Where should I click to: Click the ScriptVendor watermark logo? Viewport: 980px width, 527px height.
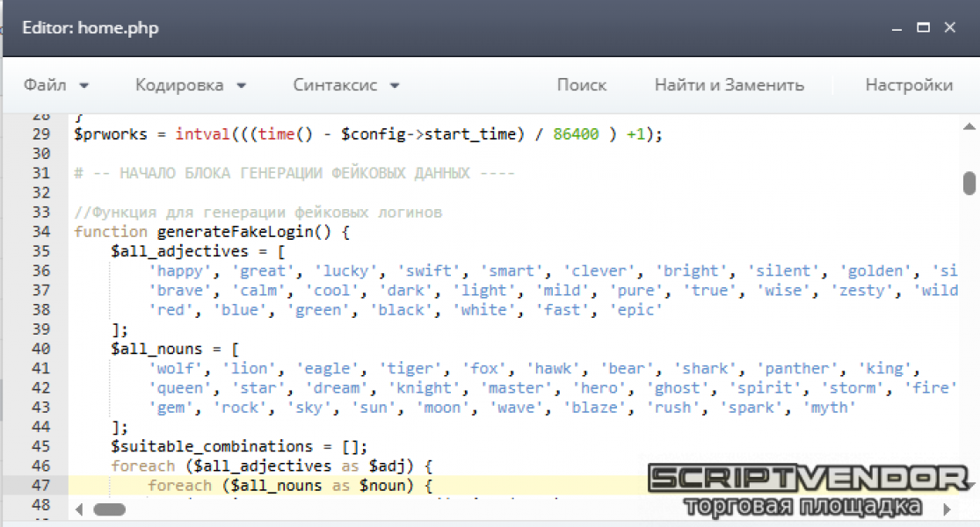point(808,488)
